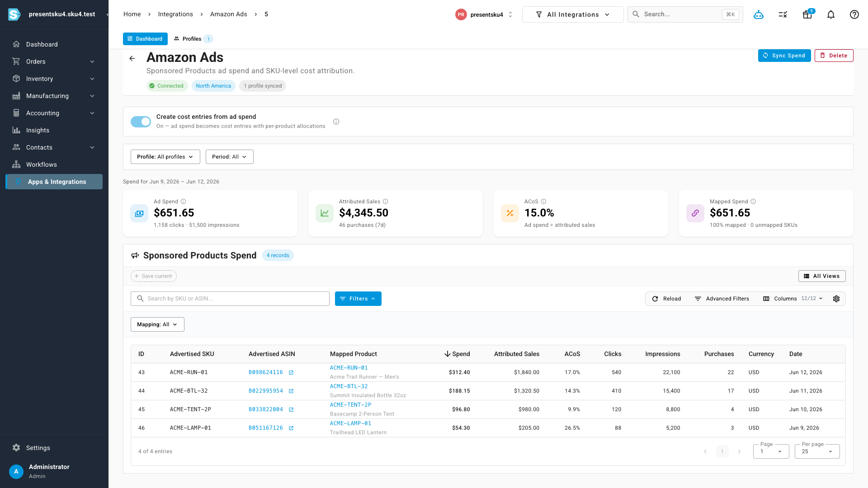Show info for Create cost entries toggle

(x=336, y=122)
